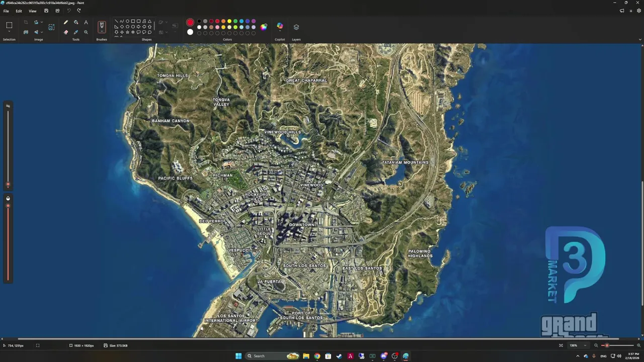
Task: Expand the shape Fill dropdown
Action: (x=167, y=32)
